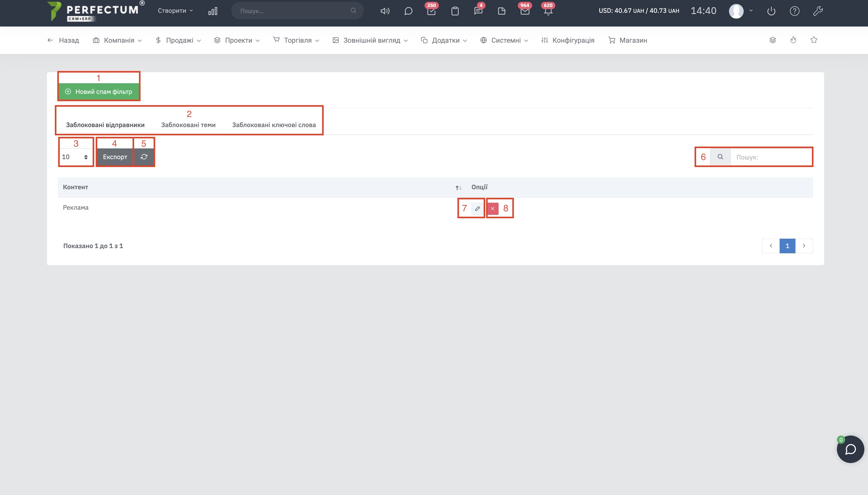This screenshot has height=495, width=868.
Task: Click the sort arrows icon on Контент column
Action: click(x=458, y=187)
